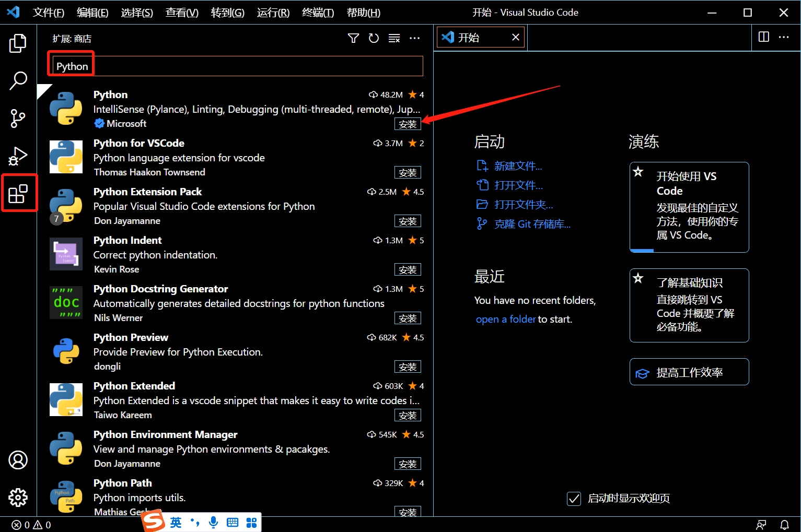Open the 编辑(E) menu

92,13
